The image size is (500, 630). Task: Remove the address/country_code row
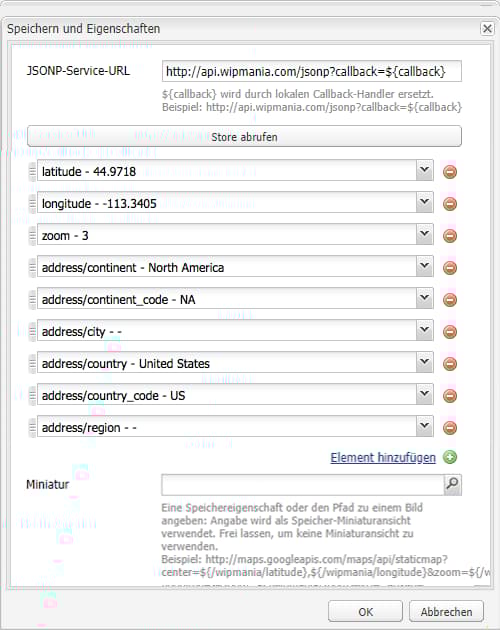[x=450, y=396]
